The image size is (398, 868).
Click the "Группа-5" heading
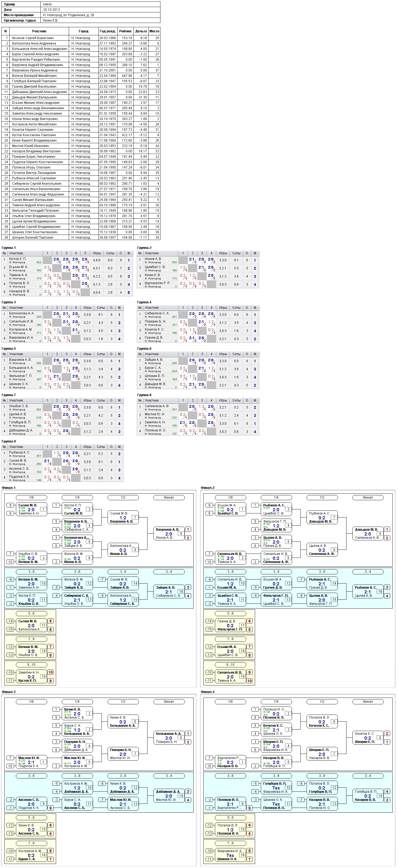pyautogui.click(x=9, y=349)
